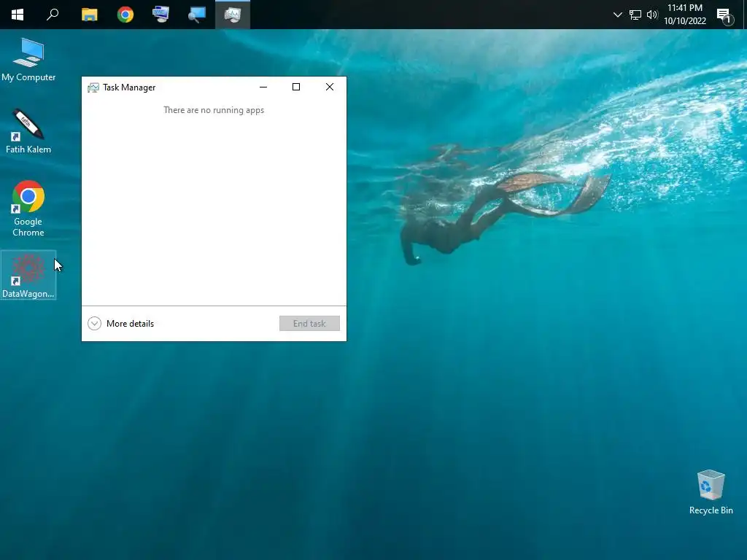The width and height of the screenshot is (747, 560).
Task: Select the Recycle Bin desktop icon
Action: [x=711, y=492]
